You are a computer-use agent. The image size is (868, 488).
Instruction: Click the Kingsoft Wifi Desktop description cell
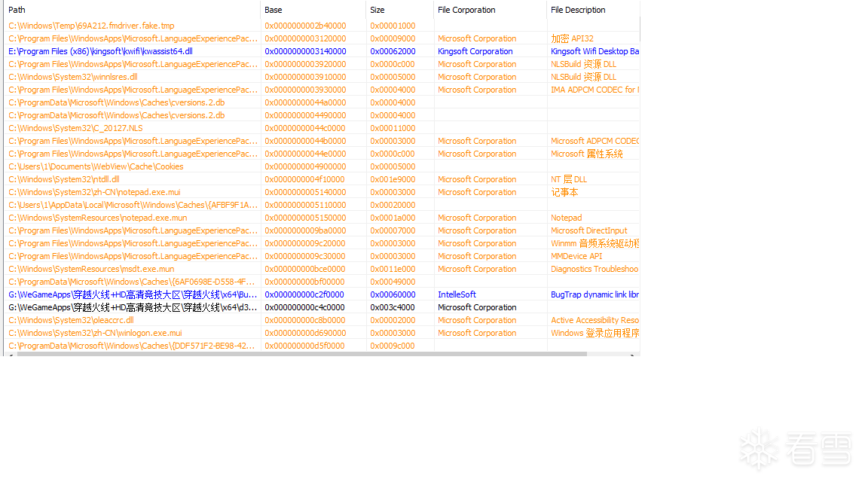point(595,51)
